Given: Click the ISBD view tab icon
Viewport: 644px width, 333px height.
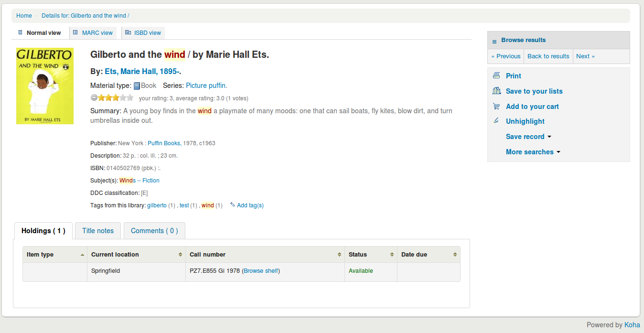Looking at the screenshot, I should 128,32.
